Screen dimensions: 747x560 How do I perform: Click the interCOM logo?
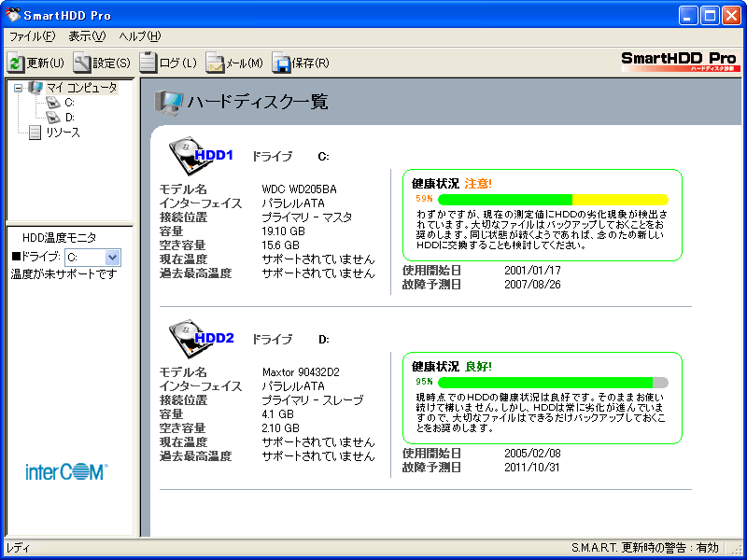click(66, 471)
